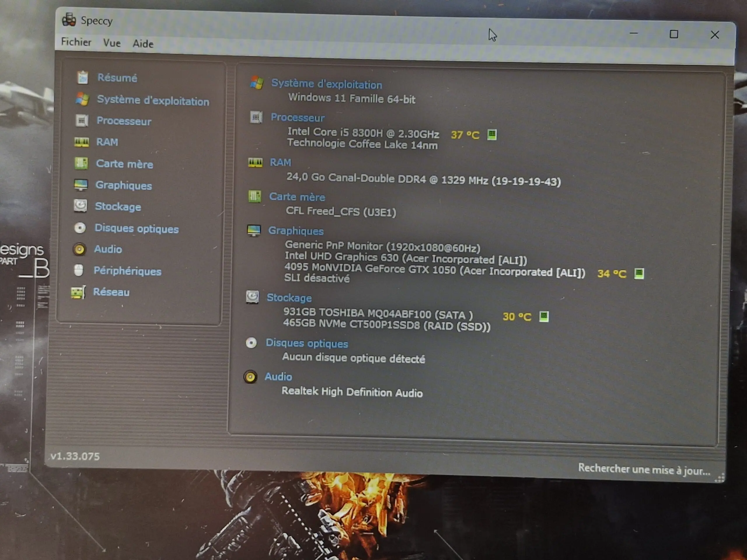Image resolution: width=747 pixels, height=560 pixels.
Task: Select Disques optiques in the sidebar
Action: pos(137,229)
